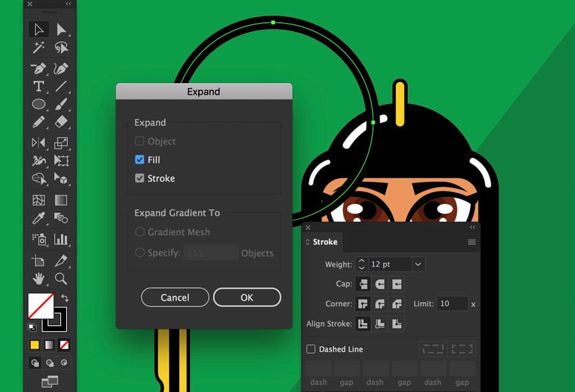The width and height of the screenshot is (575, 392).
Task: Select the Direct Selection tool
Action: [x=61, y=30]
